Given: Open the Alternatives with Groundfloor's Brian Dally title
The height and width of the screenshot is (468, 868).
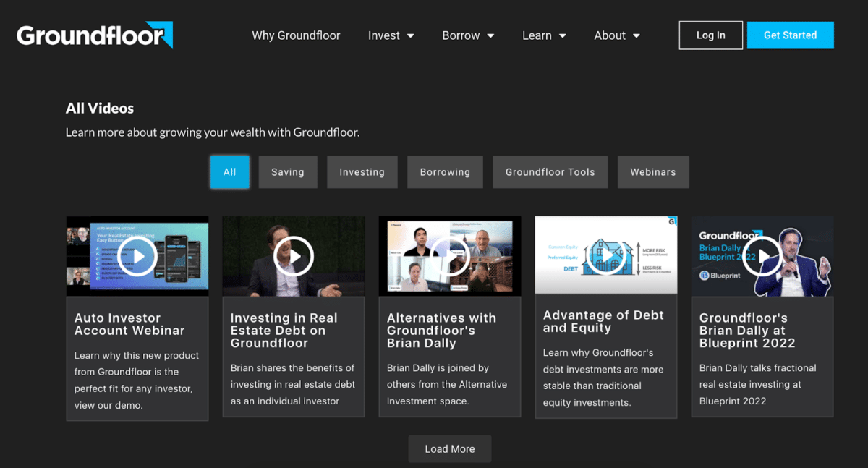Looking at the screenshot, I should [442, 331].
